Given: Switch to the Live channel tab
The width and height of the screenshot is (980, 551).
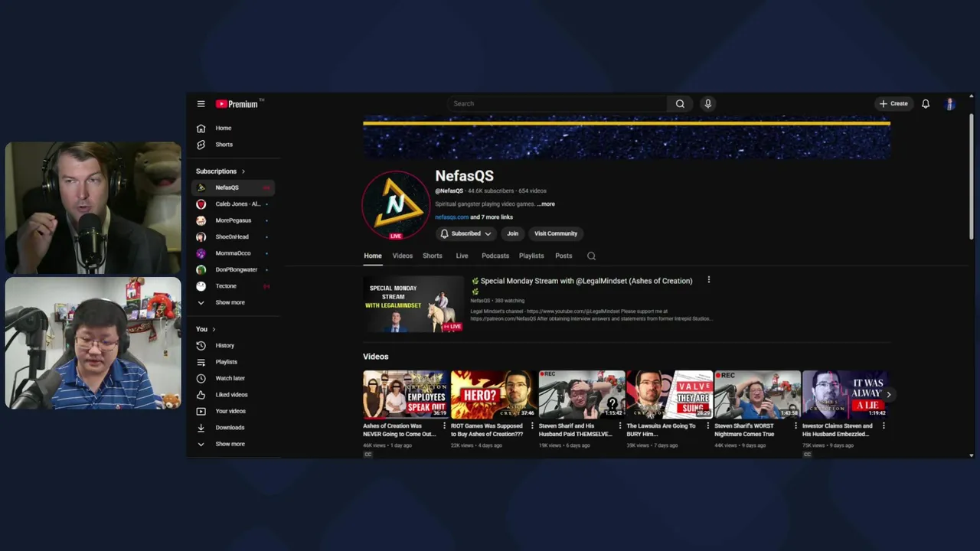Looking at the screenshot, I should pyautogui.click(x=462, y=256).
